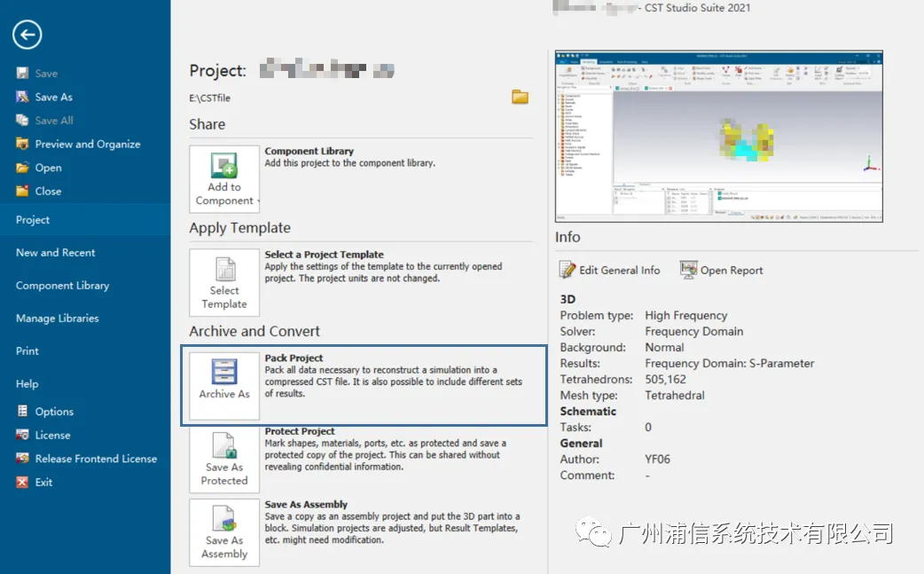Open the Manage Libraries tab
Image resolution: width=924 pixels, height=574 pixels.
tap(57, 318)
